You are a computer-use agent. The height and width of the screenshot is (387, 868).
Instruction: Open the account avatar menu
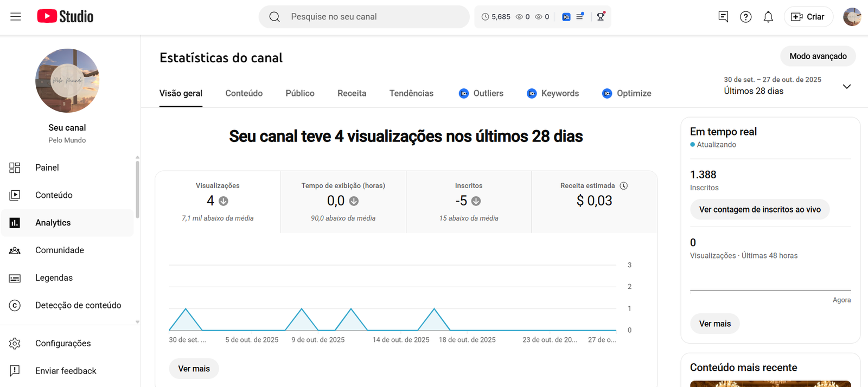[x=852, y=17]
